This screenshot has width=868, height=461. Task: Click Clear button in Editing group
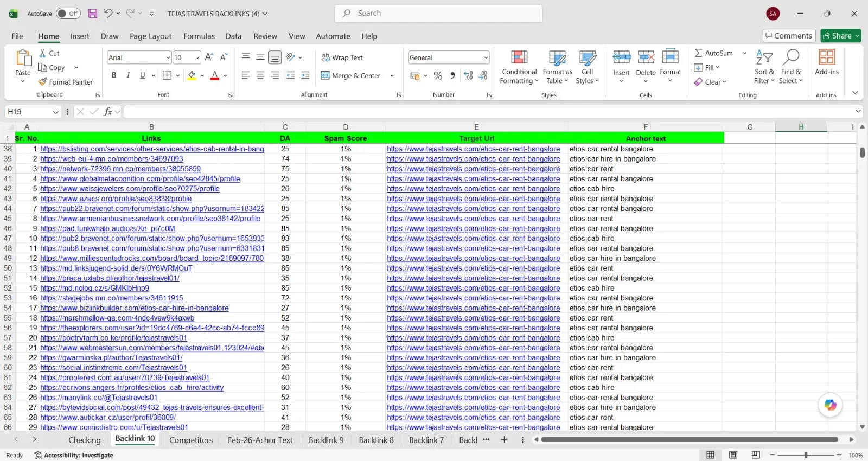(710, 82)
